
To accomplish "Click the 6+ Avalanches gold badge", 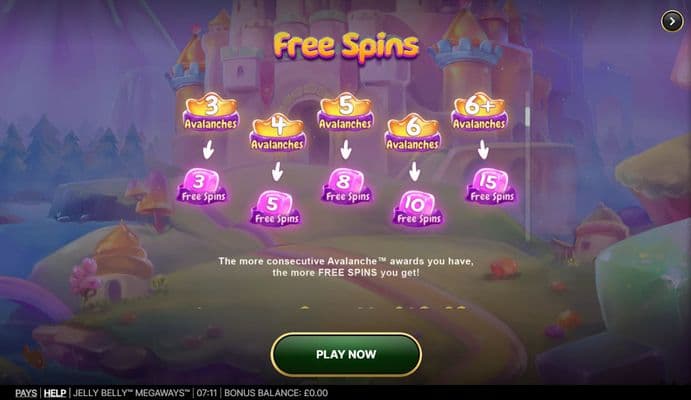I will [479, 111].
